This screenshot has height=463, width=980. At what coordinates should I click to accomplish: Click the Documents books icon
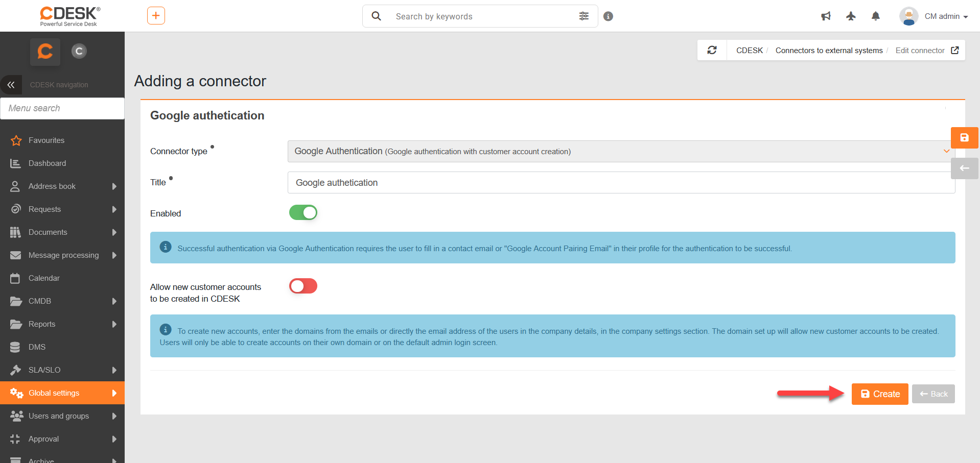click(15, 232)
